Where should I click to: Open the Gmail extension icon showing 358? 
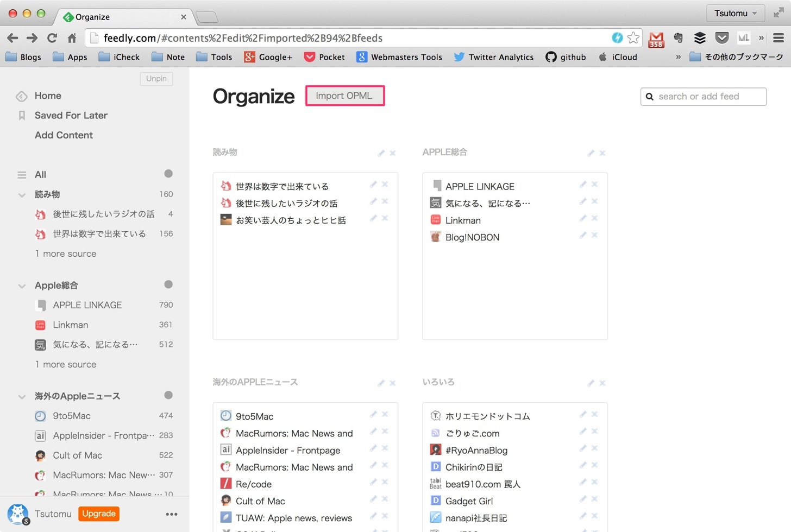(x=656, y=39)
